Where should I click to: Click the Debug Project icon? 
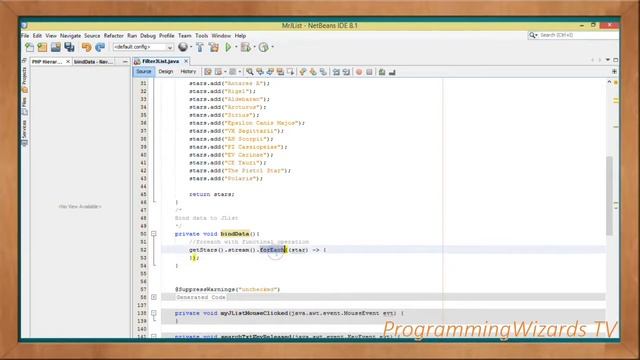coord(245,47)
